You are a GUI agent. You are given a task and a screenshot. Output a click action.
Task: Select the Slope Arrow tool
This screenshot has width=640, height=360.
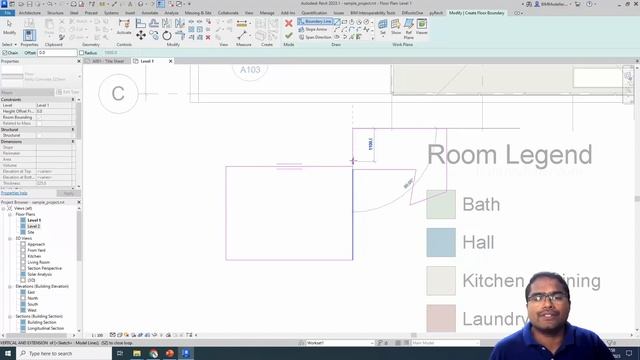point(313,29)
